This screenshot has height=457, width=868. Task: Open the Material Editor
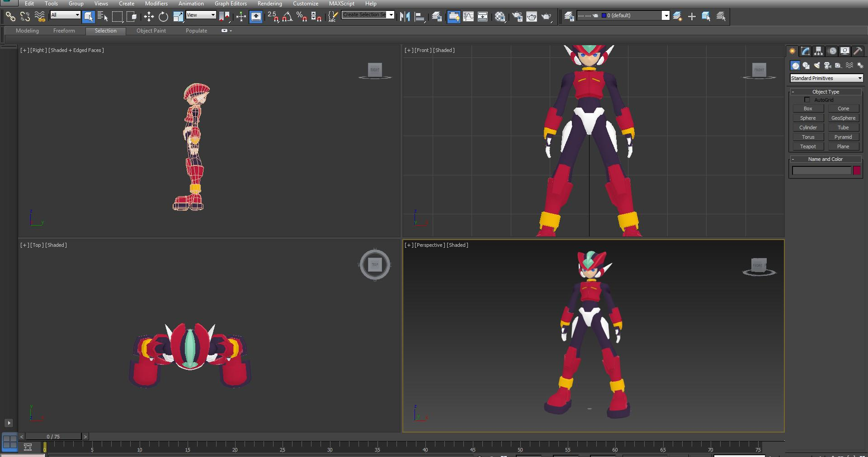[500, 17]
